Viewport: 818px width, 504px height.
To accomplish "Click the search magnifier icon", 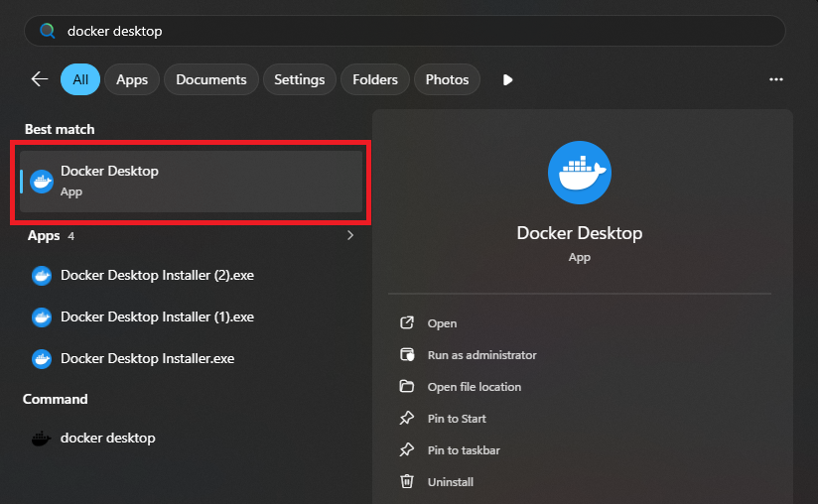I will [x=48, y=31].
